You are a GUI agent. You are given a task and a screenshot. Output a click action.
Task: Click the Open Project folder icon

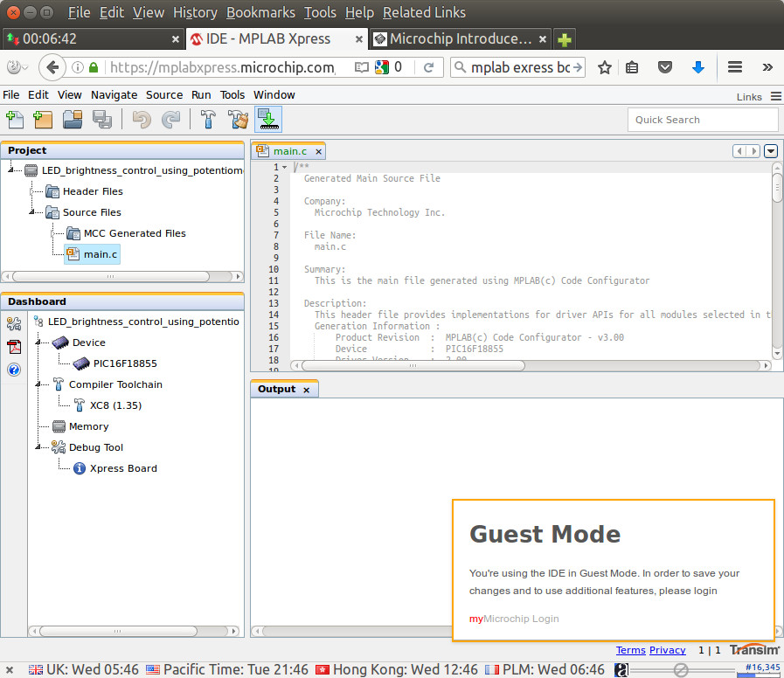(x=73, y=120)
